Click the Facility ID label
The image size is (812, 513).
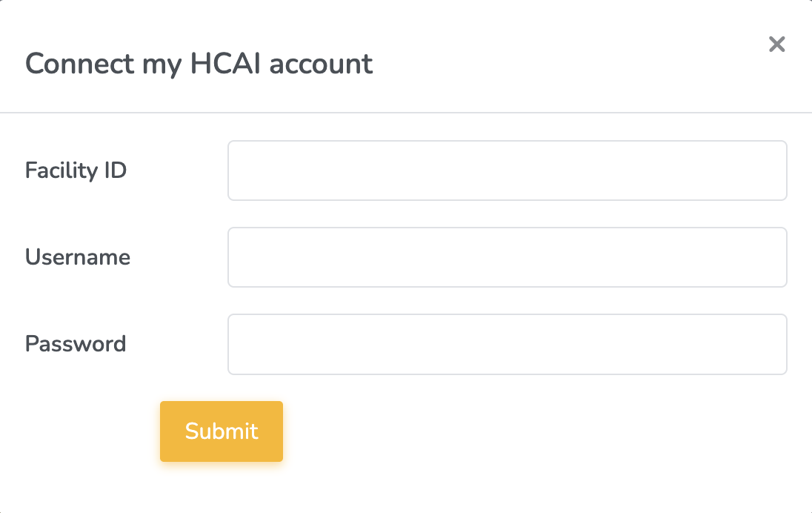76,170
